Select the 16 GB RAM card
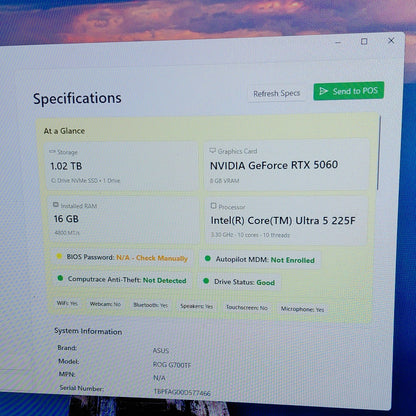 click(x=124, y=220)
